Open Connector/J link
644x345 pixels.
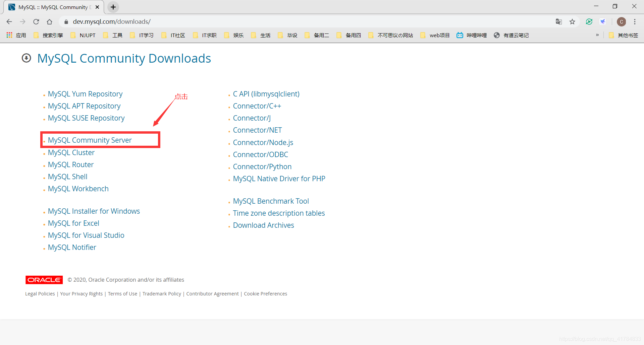(x=252, y=118)
